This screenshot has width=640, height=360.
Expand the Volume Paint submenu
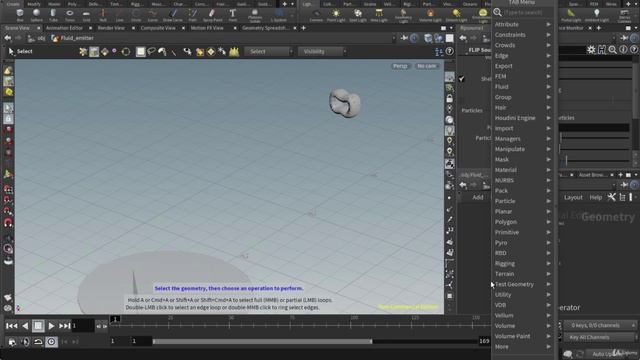522,336
